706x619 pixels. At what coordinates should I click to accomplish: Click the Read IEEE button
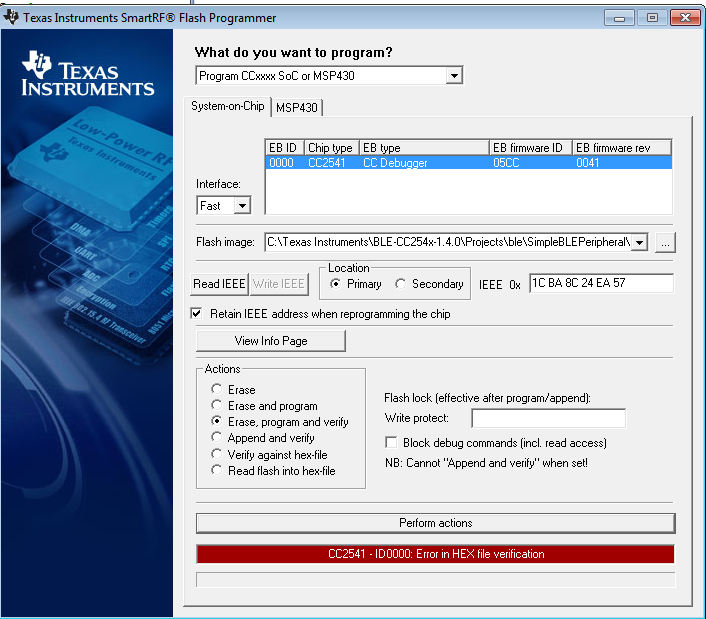coord(219,284)
